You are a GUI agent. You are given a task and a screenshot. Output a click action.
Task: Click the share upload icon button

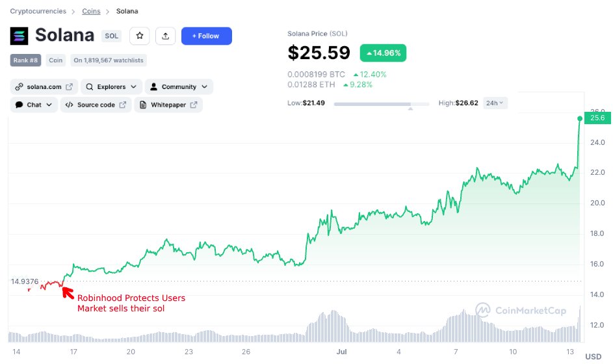pos(165,36)
